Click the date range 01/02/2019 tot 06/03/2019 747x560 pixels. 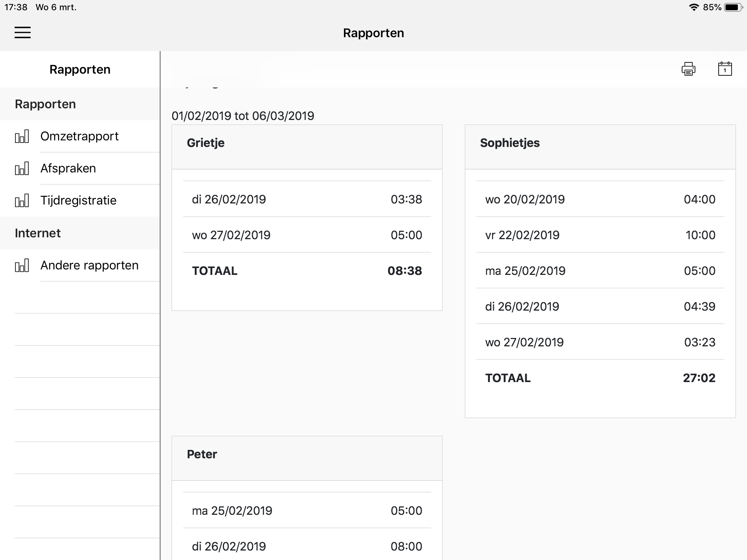click(243, 116)
